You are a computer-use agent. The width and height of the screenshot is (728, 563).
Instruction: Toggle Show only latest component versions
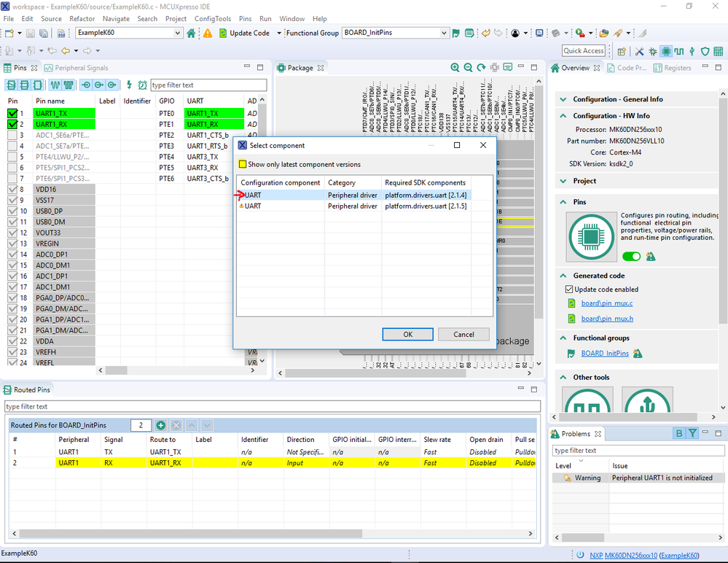tap(243, 164)
